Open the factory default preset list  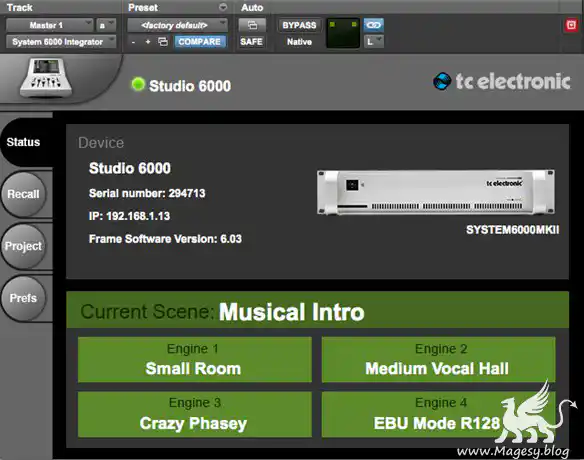tap(177, 25)
